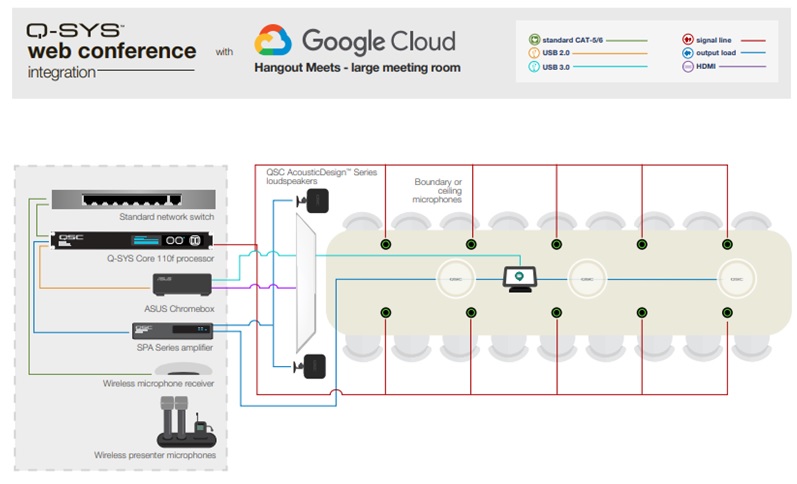
Task: Click the 'Wireless presenter microphones' label
Action: pos(155,455)
